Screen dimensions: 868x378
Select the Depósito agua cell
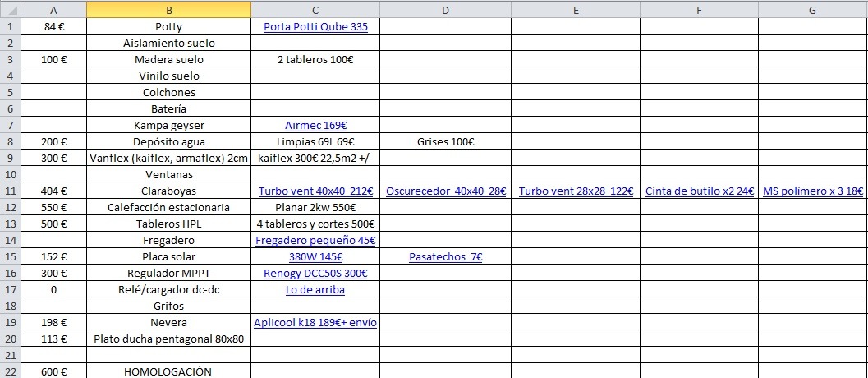coord(169,141)
